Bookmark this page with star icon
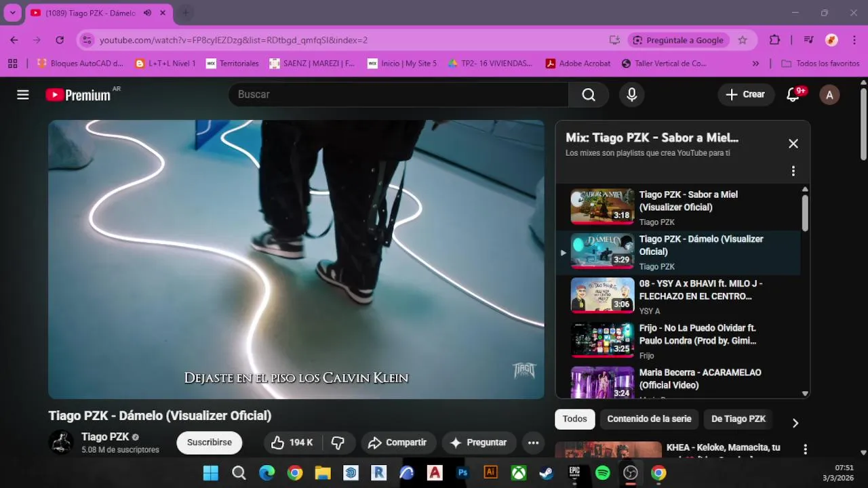Viewport: 868px width, 488px height. click(743, 40)
